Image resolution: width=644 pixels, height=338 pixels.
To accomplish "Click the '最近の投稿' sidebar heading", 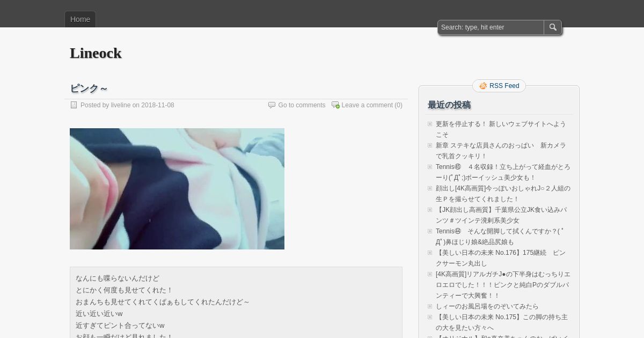I will coord(449,105).
